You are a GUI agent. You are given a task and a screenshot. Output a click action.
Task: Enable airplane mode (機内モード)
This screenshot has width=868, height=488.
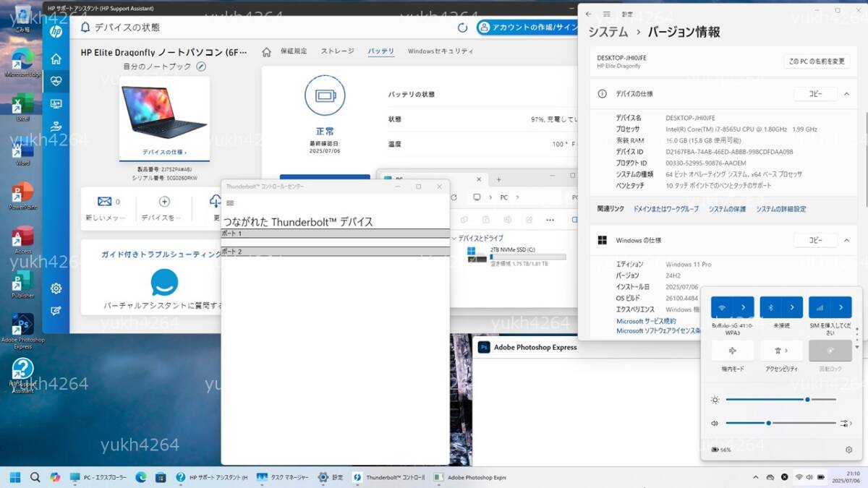coord(732,351)
